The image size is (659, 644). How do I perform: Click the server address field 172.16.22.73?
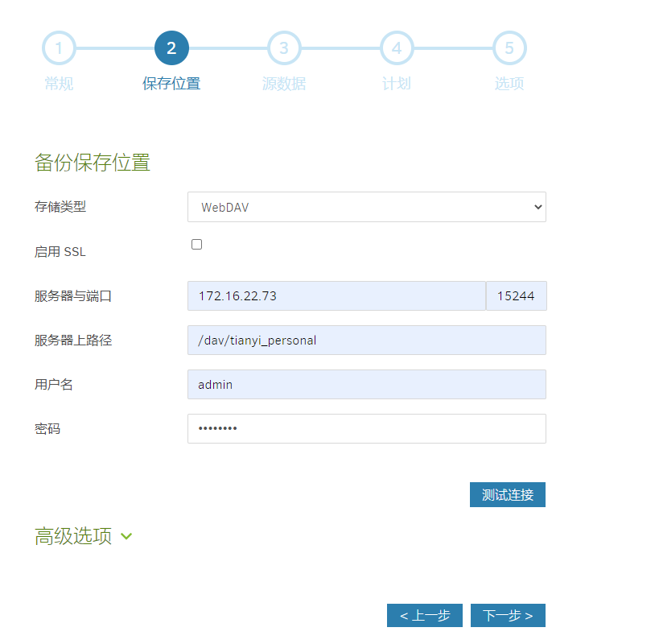coord(336,296)
